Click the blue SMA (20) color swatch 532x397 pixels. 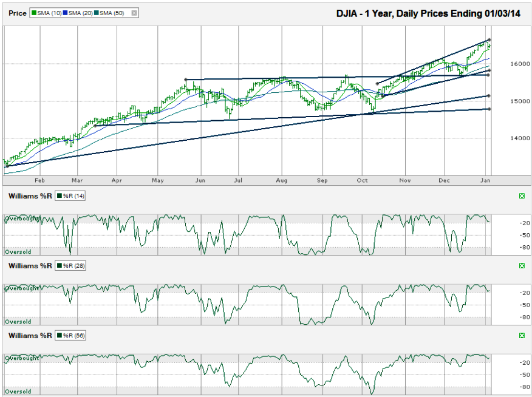(65, 13)
